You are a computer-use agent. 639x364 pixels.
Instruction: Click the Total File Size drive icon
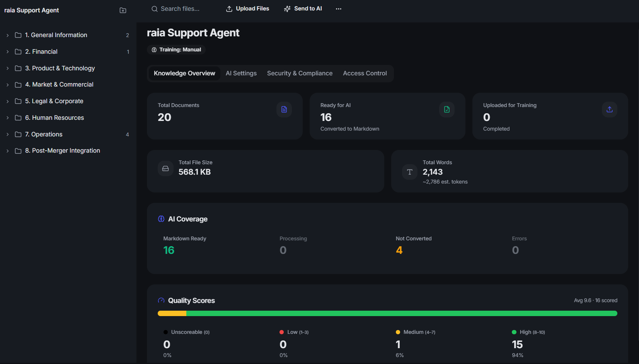165,168
